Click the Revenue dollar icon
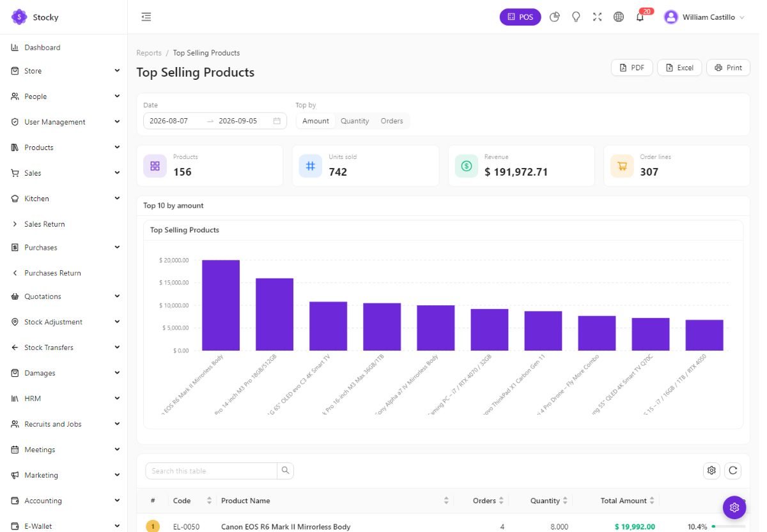The image size is (767, 532). 467,166
